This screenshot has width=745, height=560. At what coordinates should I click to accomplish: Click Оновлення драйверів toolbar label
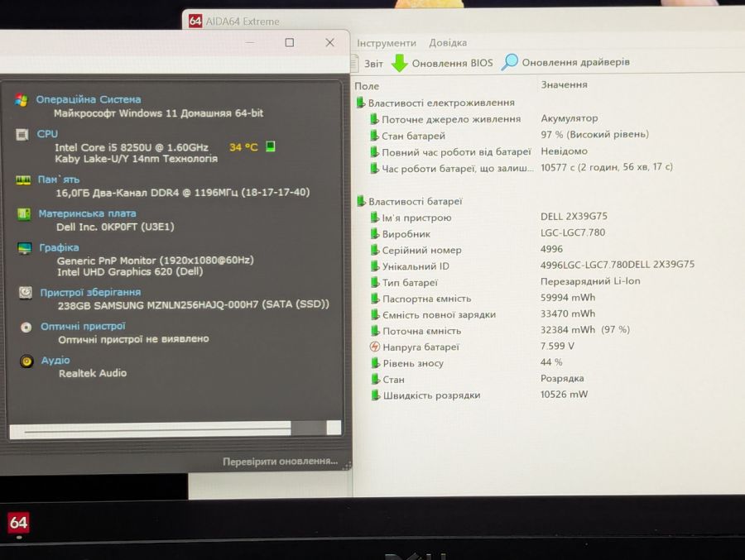576,62
